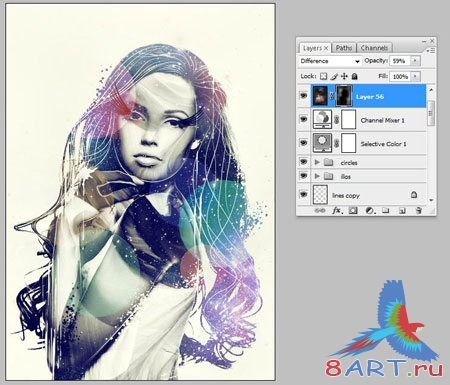Open the Difference blend mode dropdown
This screenshot has width=450, height=385.
coord(330,61)
